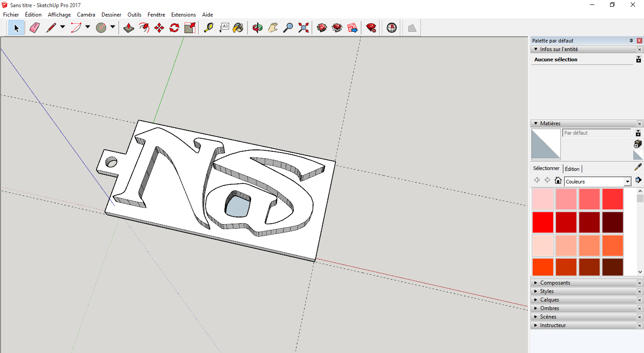Open the Couleurs collection dropdown
Screen dimensions: 644x353
point(628,182)
